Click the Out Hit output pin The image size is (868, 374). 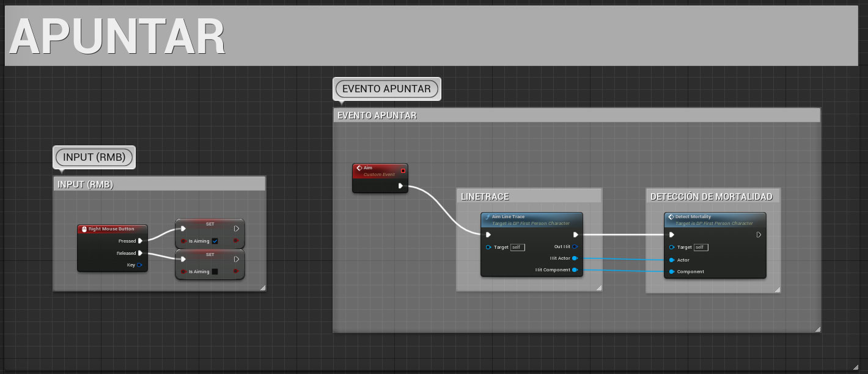575,247
